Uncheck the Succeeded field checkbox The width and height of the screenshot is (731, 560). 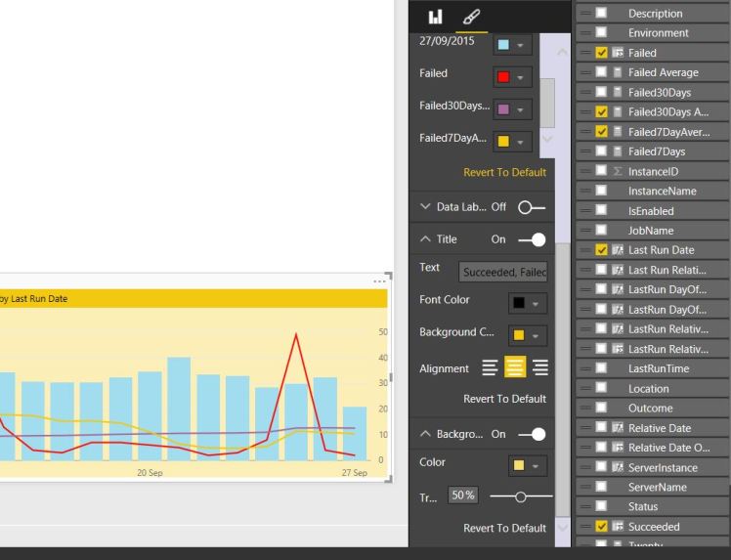tap(602, 527)
